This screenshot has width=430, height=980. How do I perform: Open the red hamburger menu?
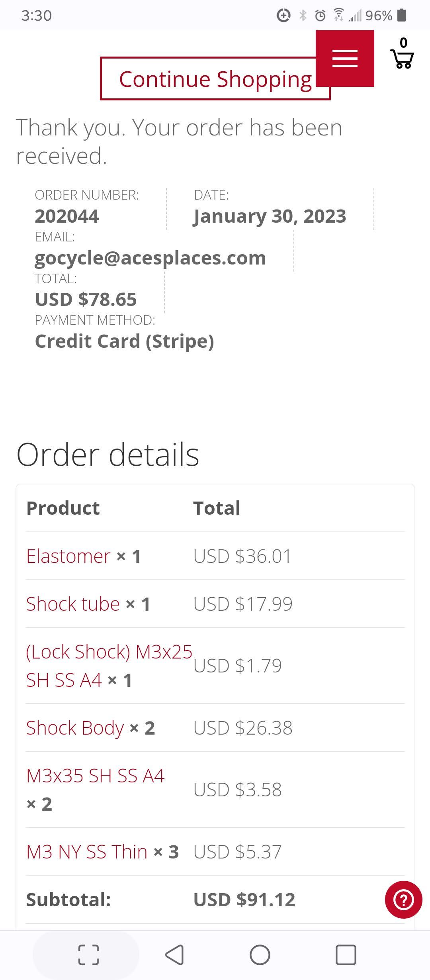click(345, 59)
